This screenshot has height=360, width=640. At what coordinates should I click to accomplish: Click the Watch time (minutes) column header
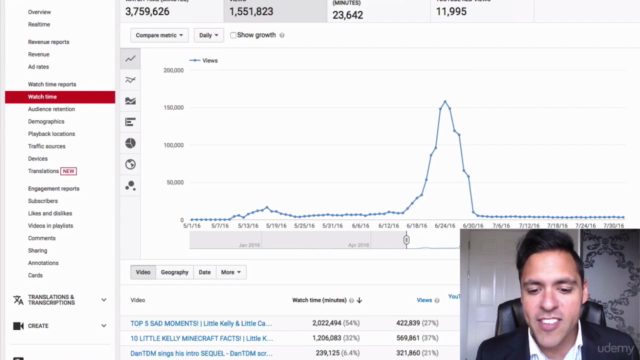click(319, 300)
